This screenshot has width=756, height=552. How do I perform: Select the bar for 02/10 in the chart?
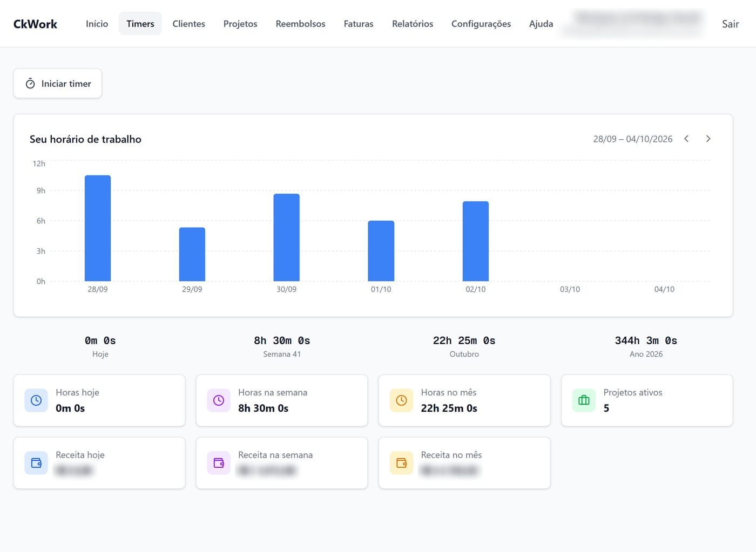click(476, 241)
